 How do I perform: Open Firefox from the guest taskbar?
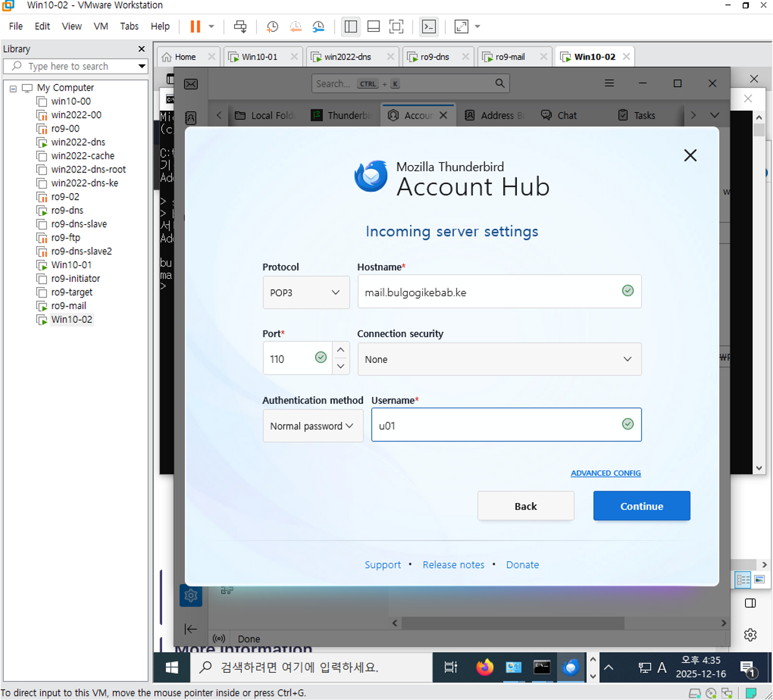484,668
